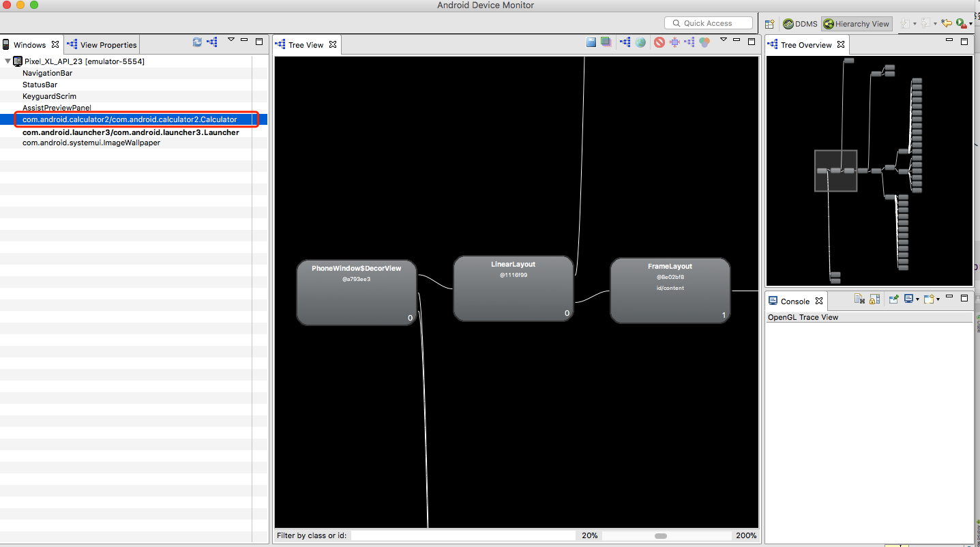Screen dimensions: 980x547
Task: Click the green run with toolbox icon
Action: (x=961, y=24)
